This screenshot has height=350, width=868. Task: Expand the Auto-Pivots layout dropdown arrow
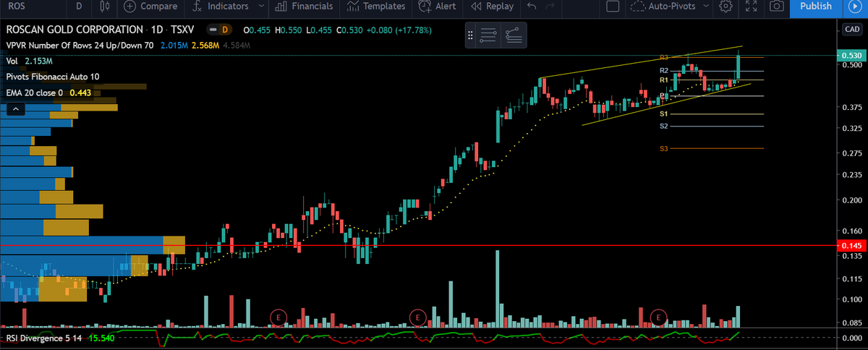point(707,7)
